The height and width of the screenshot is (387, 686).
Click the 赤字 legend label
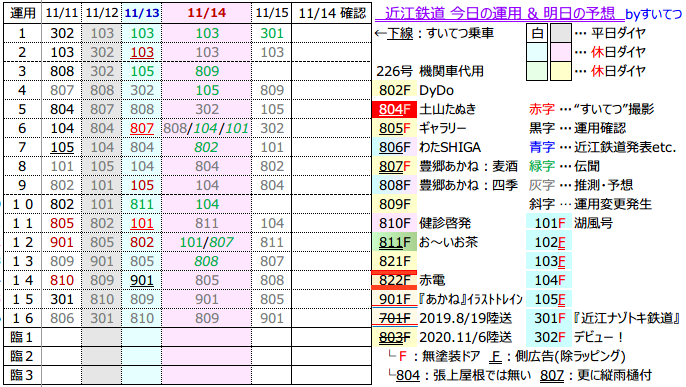pyautogui.click(x=542, y=109)
